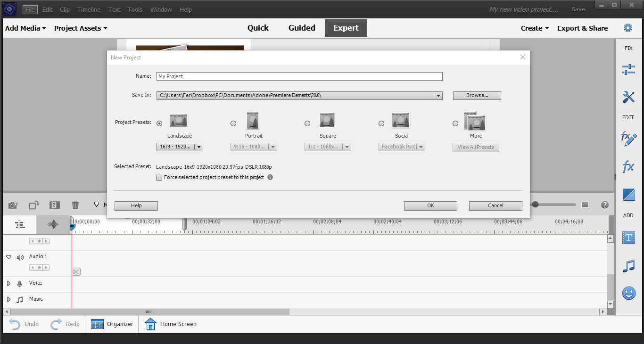The width and height of the screenshot is (644, 344).
Task: Click the help question mark icon
Action: pyautogui.click(x=605, y=205)
